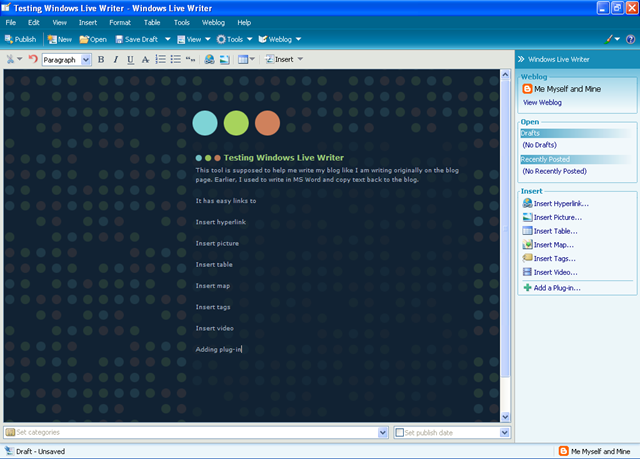Image resolution: width=640 pixels, height=459 pixels.
Task: Toggle bold formatting
Action: click(101, 60)
